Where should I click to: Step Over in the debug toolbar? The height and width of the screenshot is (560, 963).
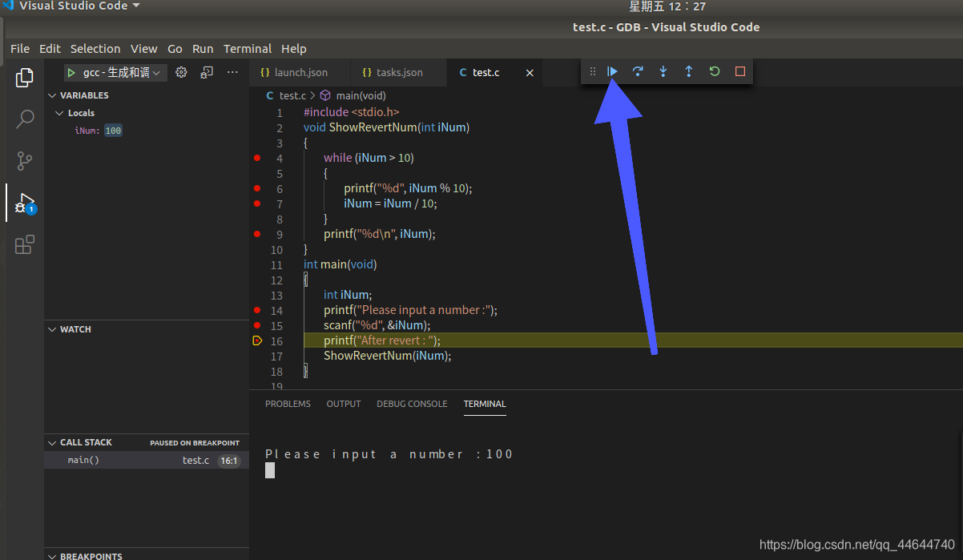coord(638,71)
